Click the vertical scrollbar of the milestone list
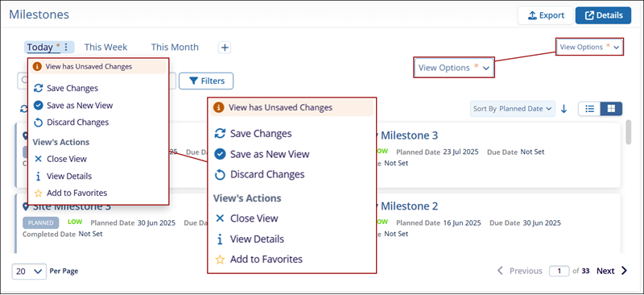644x295 pixels. point(629,131)
